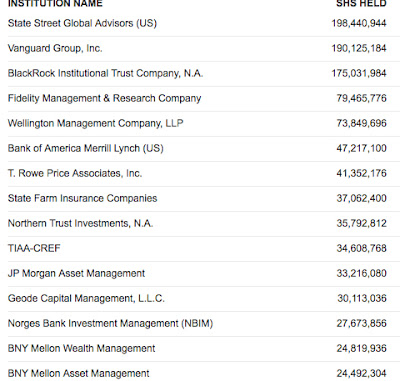Open T. Rowe Price Associates, Inc.
The width and height of the screenshot is (400, 381).
[75, 173]
